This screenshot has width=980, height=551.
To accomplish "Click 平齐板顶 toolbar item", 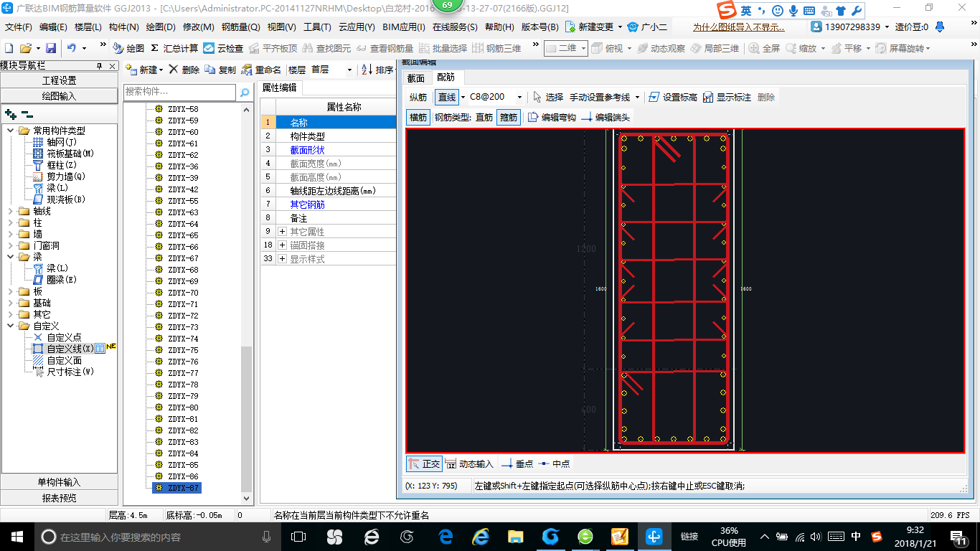I will [x=273, y=48].
